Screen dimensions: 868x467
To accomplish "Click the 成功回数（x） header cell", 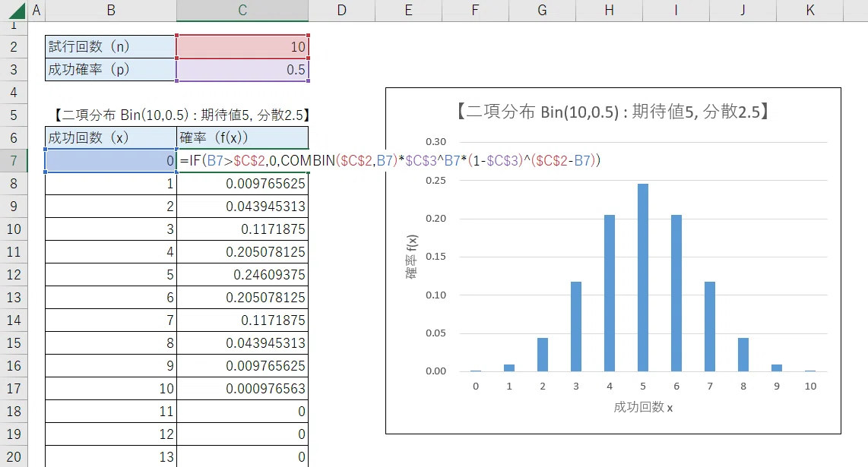I will pyautogui.click(x=111, y=137).
